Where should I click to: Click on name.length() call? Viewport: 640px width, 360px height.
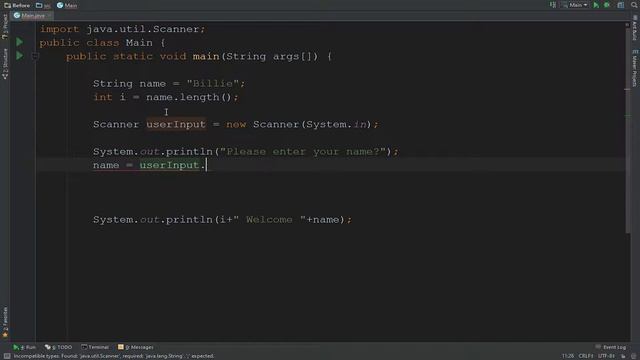click(x=189, y=97)
